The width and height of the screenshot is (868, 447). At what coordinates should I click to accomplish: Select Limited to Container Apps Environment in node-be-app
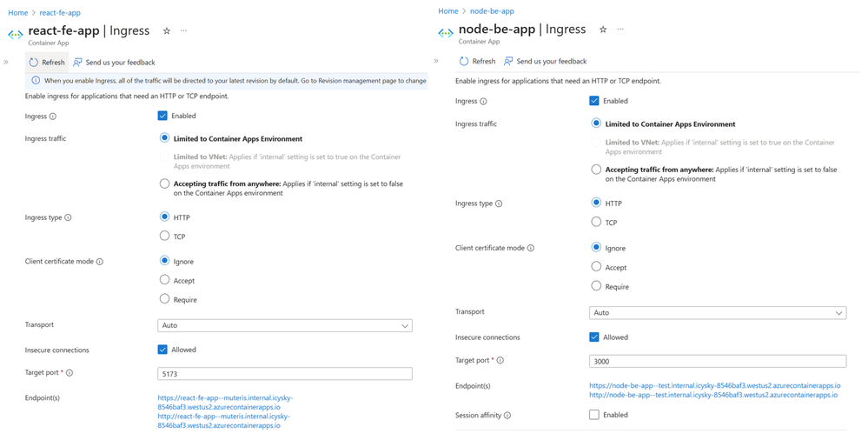tap(596, 123)
